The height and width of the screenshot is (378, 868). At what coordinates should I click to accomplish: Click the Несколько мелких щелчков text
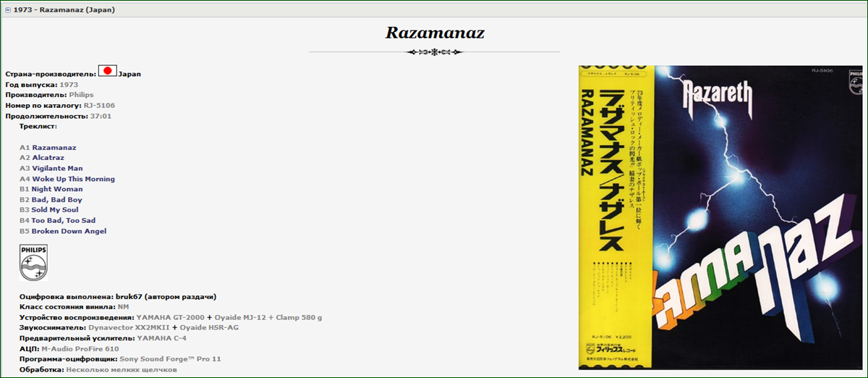click(x=122, y=369)
